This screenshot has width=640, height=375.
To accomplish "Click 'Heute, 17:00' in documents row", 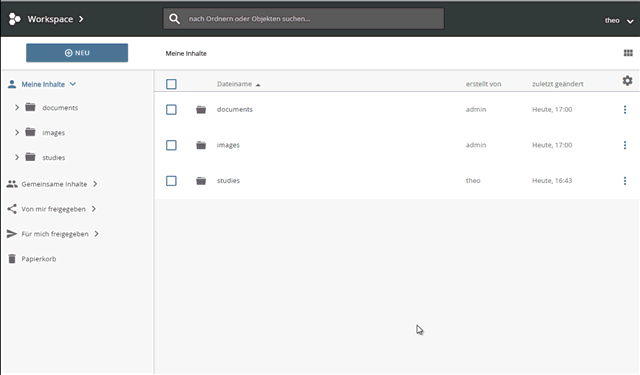I will pyautogui.click(x=552, y=109).
